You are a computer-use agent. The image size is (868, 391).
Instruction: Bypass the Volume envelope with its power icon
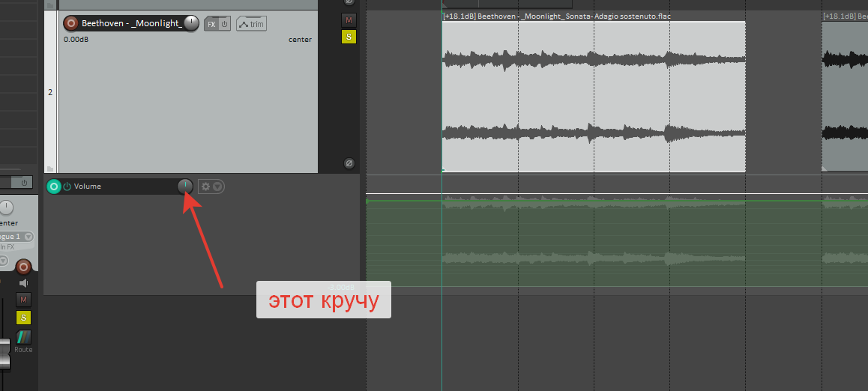[67, 187]
